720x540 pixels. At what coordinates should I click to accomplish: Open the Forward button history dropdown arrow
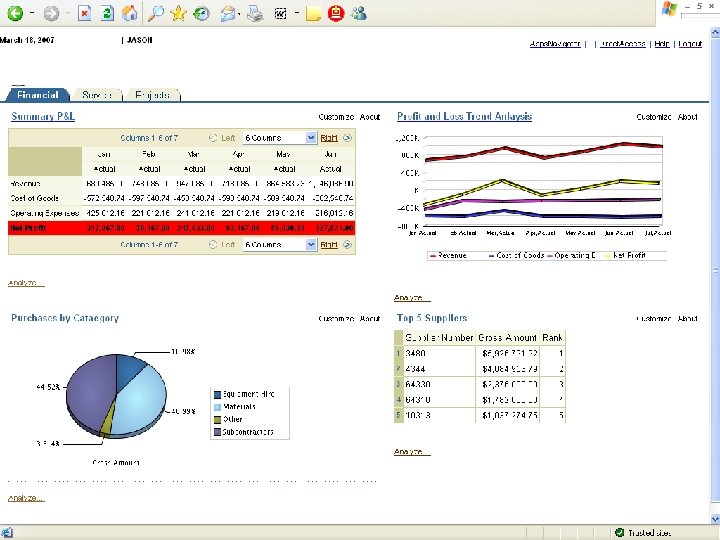pyautogui.click(x=68, y=13)
